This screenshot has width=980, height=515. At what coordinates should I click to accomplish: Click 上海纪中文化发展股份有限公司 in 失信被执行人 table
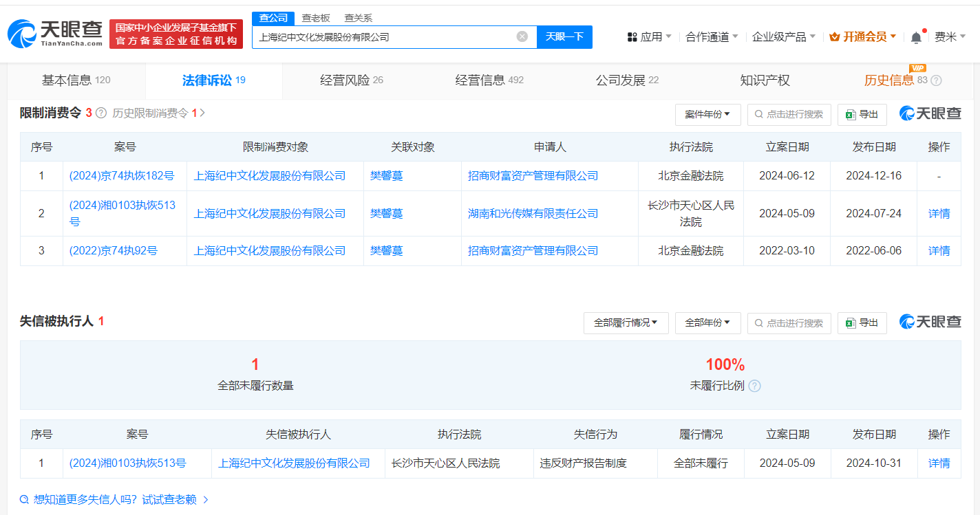click(x=294, y=463)
